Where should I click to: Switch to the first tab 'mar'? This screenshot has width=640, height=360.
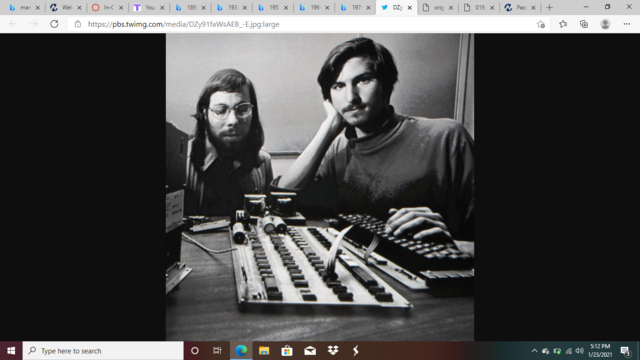(x=24, y=7)
